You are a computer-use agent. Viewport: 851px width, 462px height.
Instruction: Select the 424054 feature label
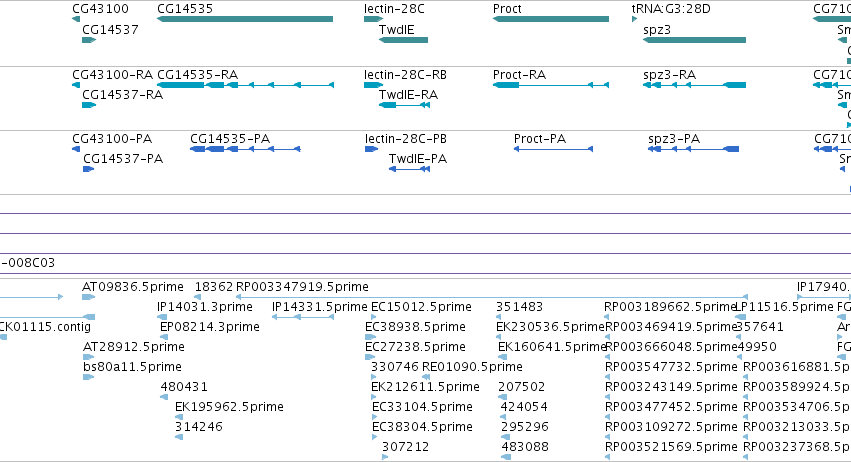pyautogui.click(x=524, y=407)
